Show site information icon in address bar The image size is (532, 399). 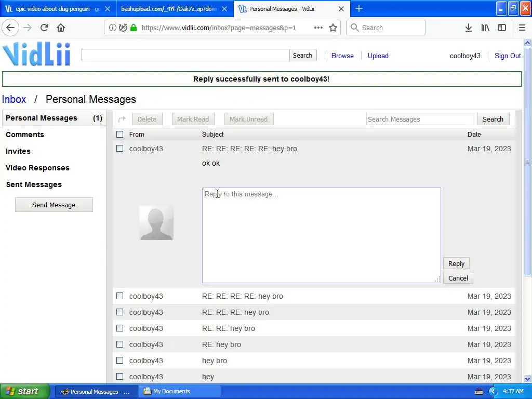click(112, 28)
